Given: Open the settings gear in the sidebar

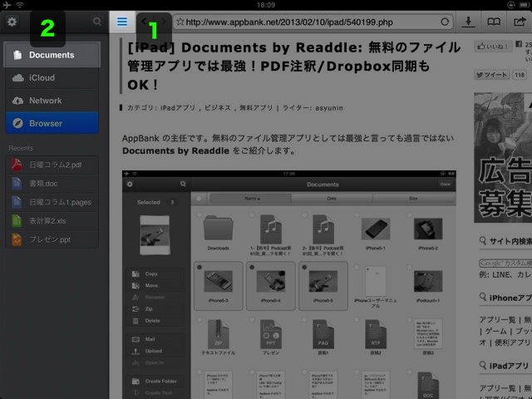Looking at the screenshot, I should pos(12,22).
